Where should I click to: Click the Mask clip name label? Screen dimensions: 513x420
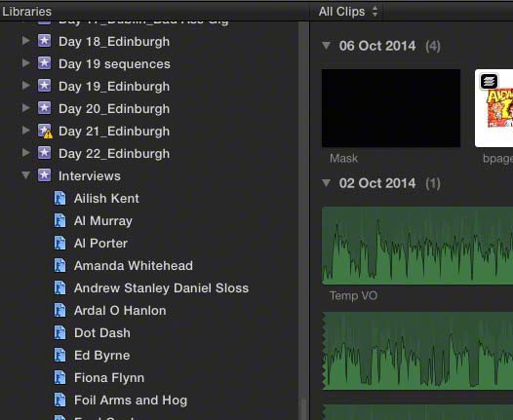pos(343,159)
